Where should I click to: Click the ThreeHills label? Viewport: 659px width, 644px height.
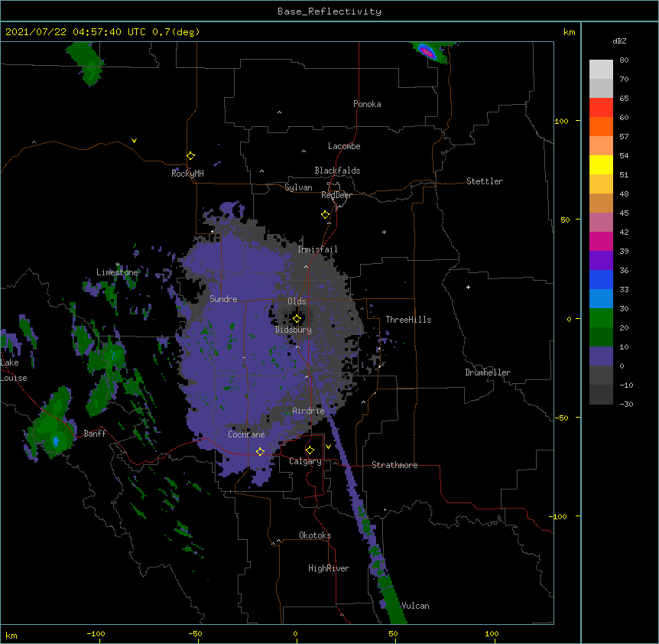click(x=408, y=320)
